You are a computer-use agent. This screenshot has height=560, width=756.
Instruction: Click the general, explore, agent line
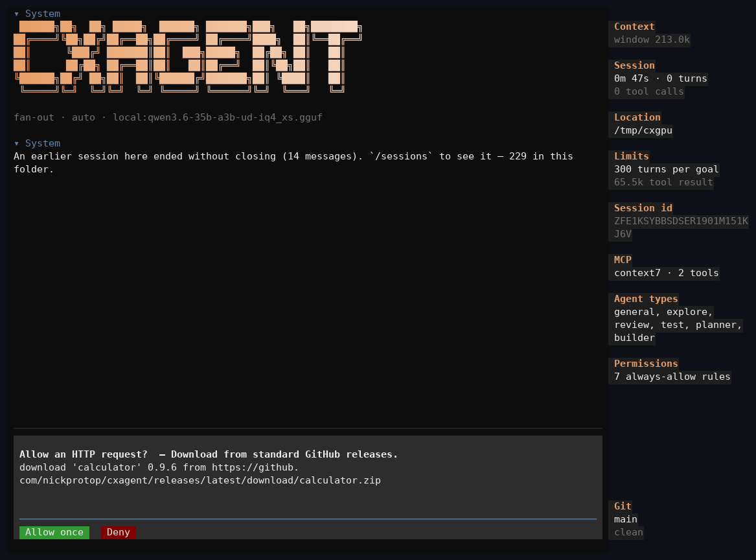[663, 312]
